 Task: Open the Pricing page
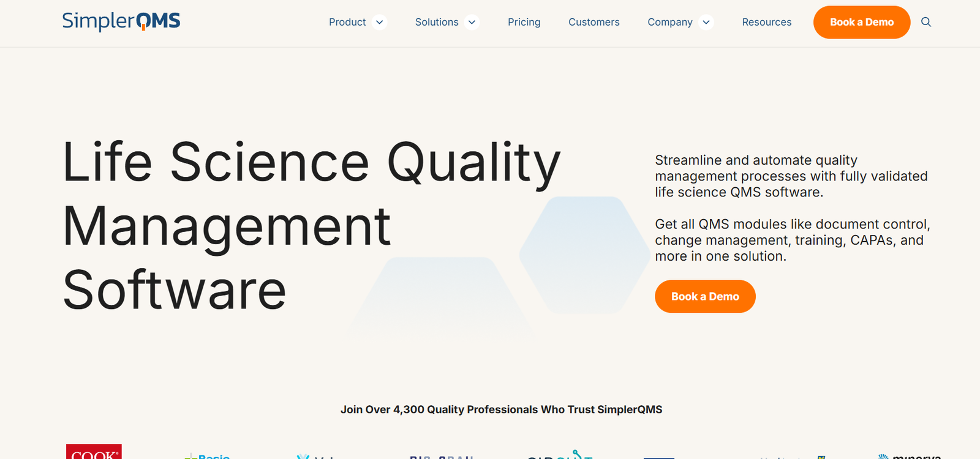coord(524,22)
